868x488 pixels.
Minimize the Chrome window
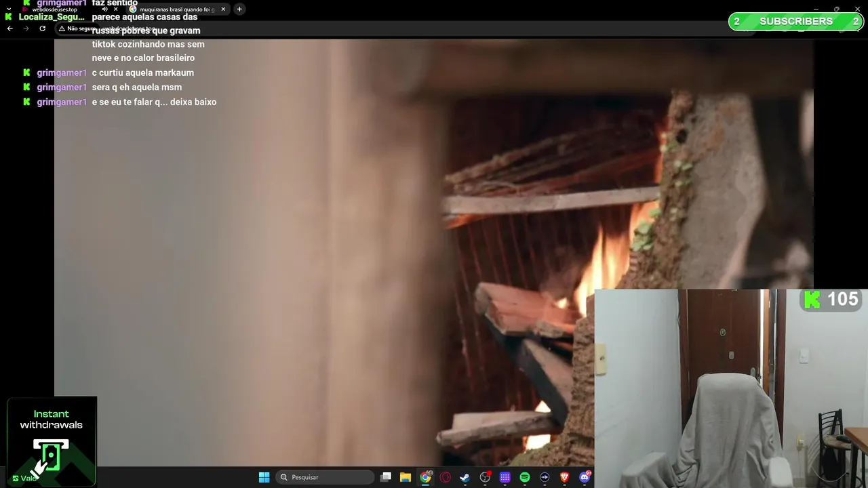click(x=815, y=9)
